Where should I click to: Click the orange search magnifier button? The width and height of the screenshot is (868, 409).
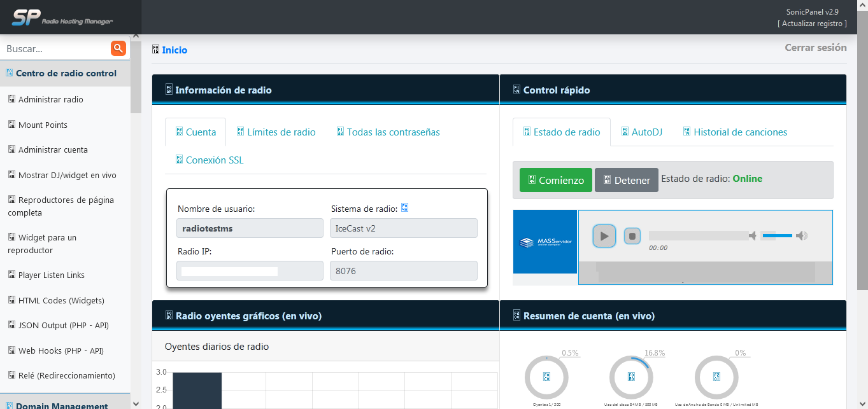[x=118, y=48]
